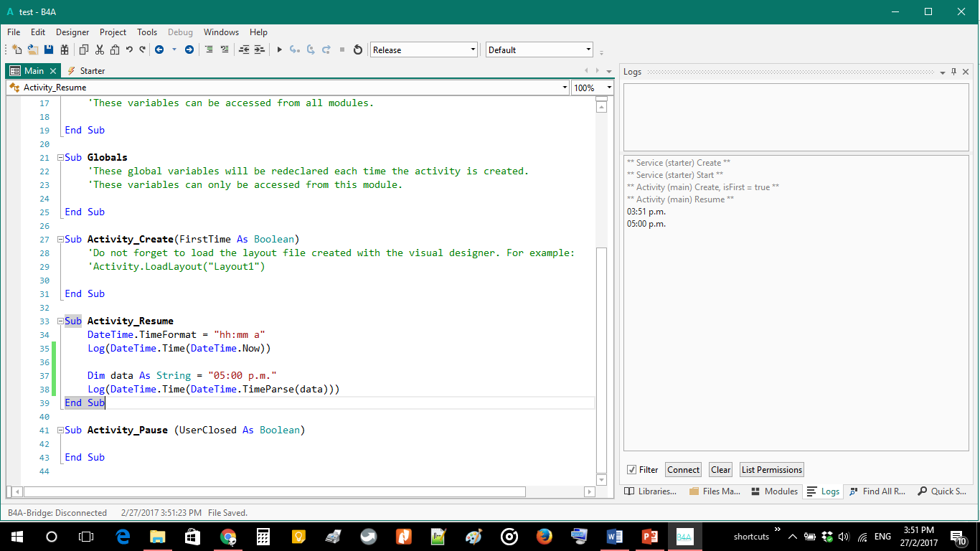Toggle the Filter checkbox in Logs
Viewport: 980px width, 551px height.
631,470
